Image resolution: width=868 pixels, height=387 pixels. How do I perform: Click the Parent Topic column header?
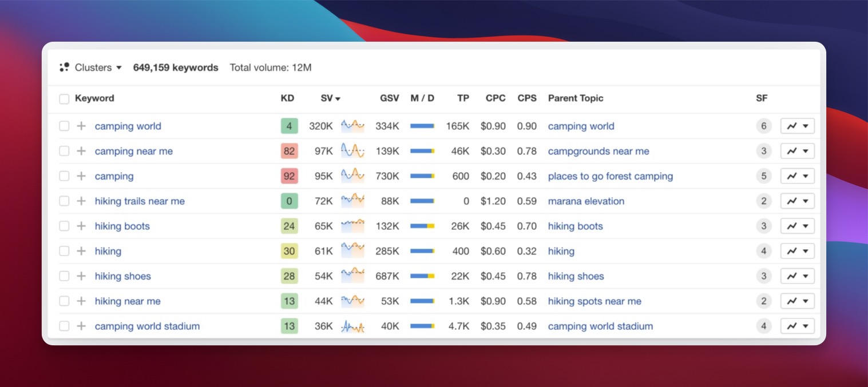coord(576,98)
